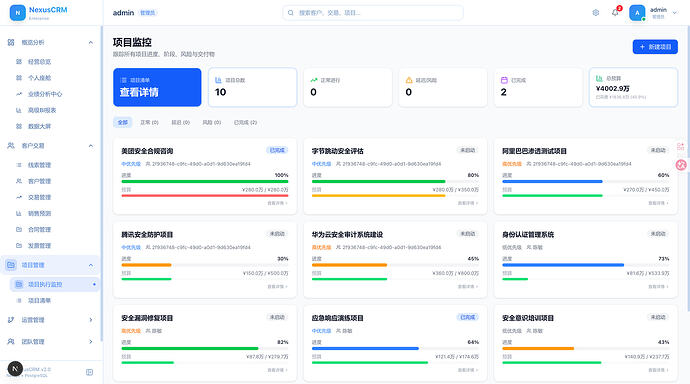The height and width of the screenshot is (384, 690).
Task: Click the 项目执行监控 sidebar icon
Action: point(19,285)
